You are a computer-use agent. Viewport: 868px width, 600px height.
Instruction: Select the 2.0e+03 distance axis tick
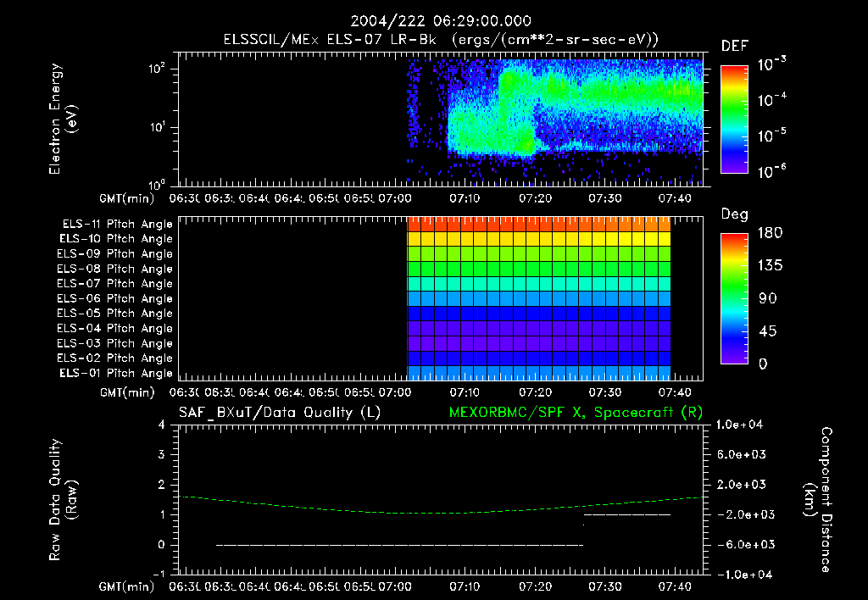point(742,484)
